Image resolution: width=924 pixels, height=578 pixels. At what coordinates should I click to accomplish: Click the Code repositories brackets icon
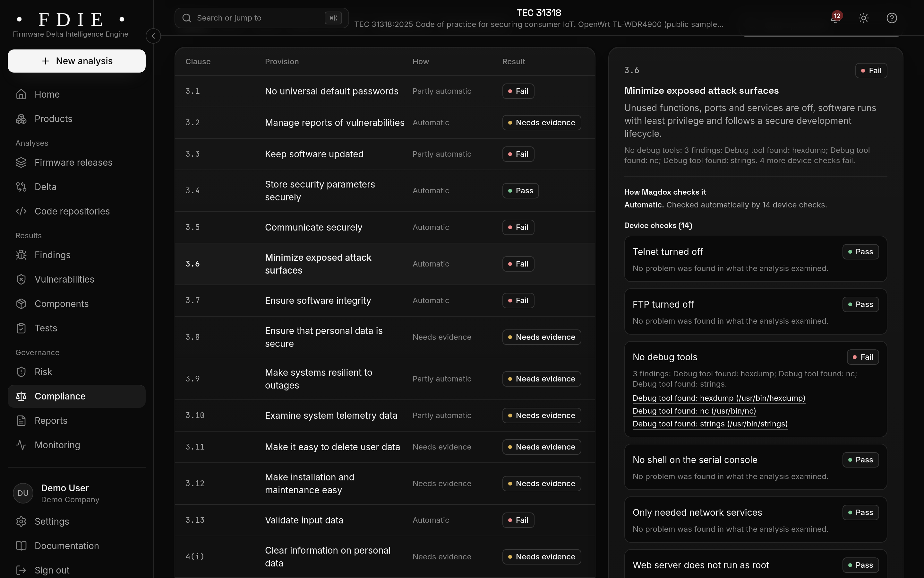[x=21, y=211]
